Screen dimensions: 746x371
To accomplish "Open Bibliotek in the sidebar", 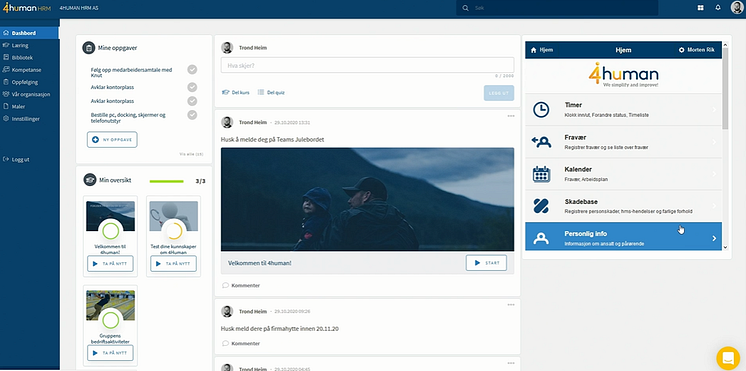I will click(x=29, y=58).
